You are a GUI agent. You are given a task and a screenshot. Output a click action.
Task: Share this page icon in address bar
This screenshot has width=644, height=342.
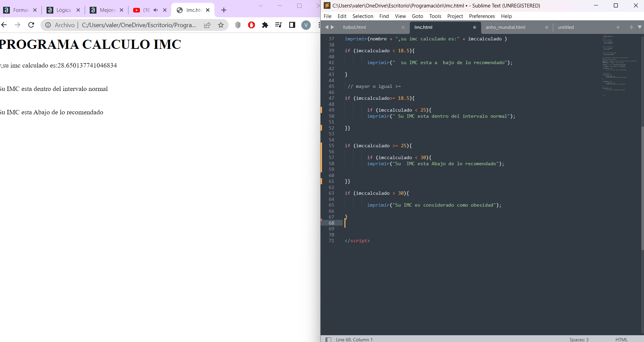[x=207, y=25]
